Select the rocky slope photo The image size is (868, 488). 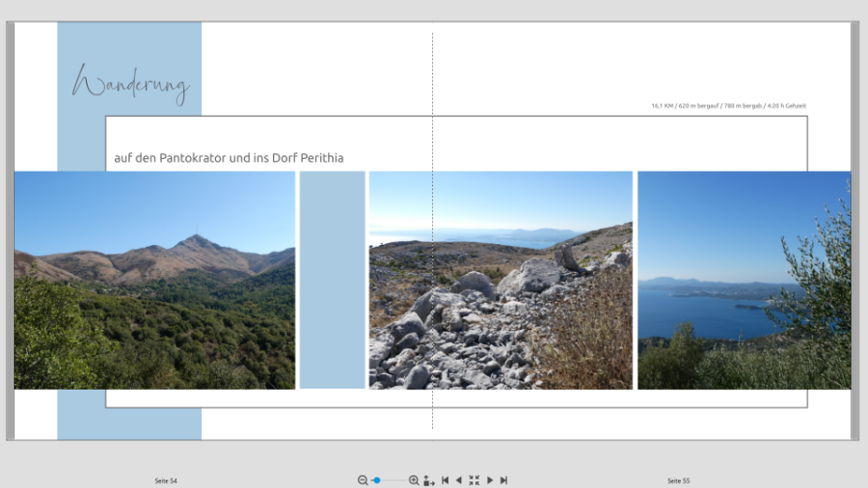[501, 280]
